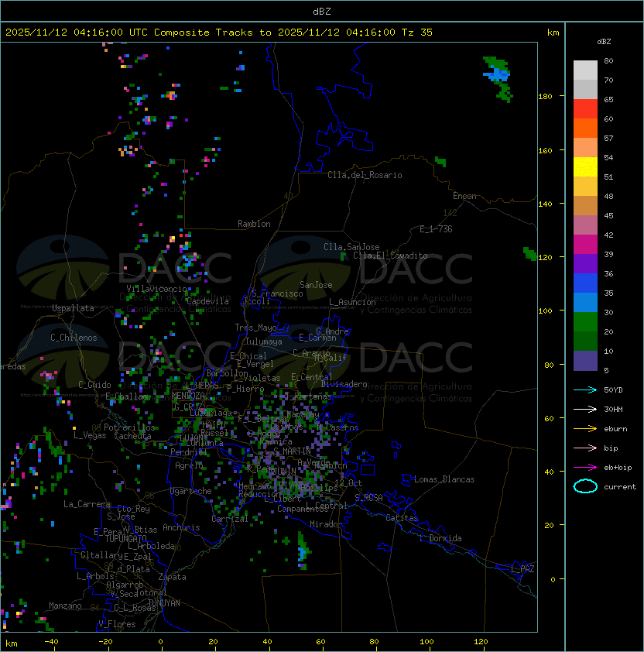Pick the purple 36–39 dBZ color band
Image resolution: width=644 pixels, height=652 pixels.
[x=585, y=263]
